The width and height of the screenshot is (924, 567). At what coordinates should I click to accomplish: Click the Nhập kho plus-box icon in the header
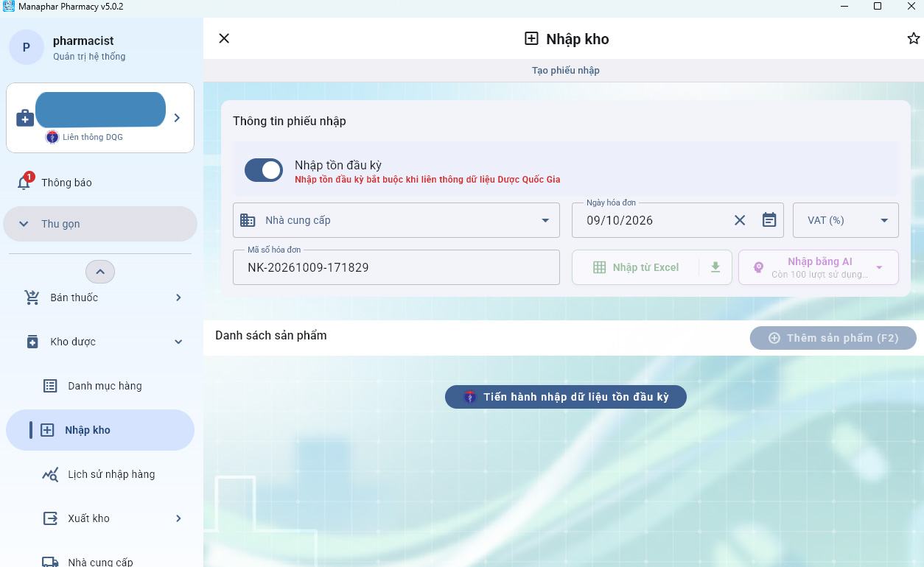[531, 38]
